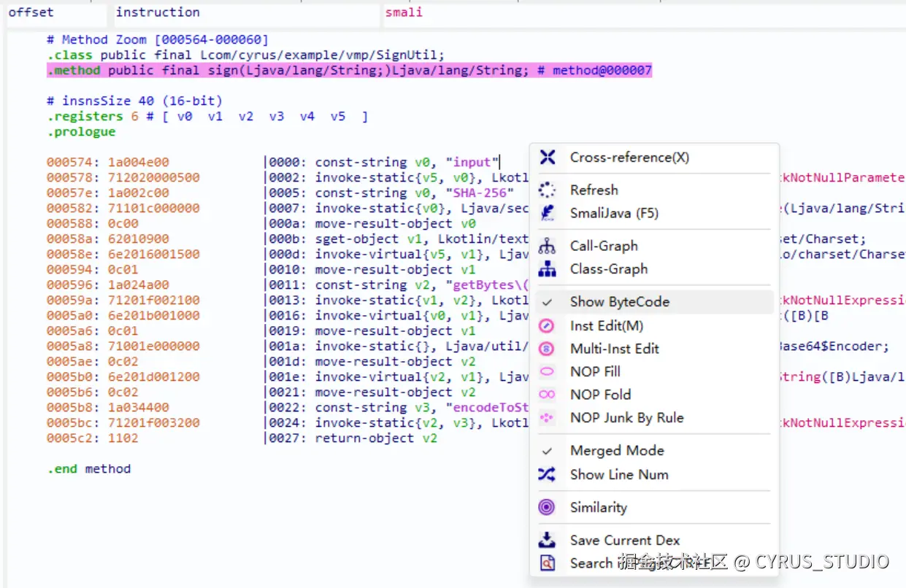Select the highlighted .method sign line

tap(349, 71)
